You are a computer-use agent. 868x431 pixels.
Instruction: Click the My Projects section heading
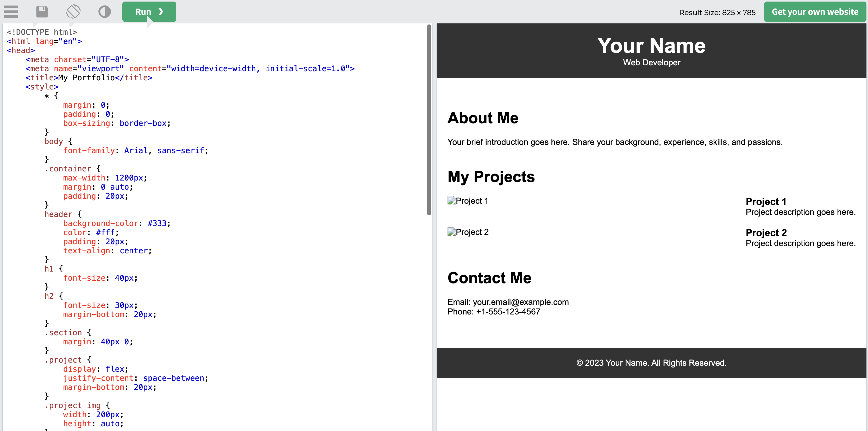tap(492, 177)
